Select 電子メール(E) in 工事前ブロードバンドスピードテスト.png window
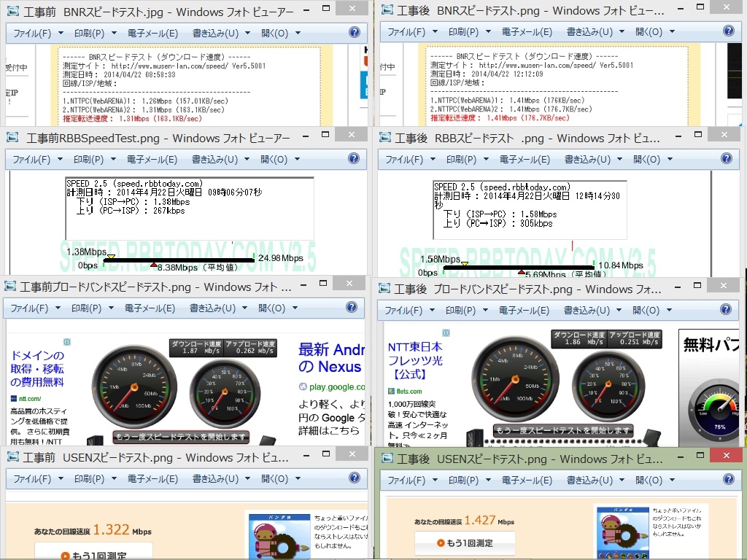Screen dimensions: 747x560 [x=150, y=308]
